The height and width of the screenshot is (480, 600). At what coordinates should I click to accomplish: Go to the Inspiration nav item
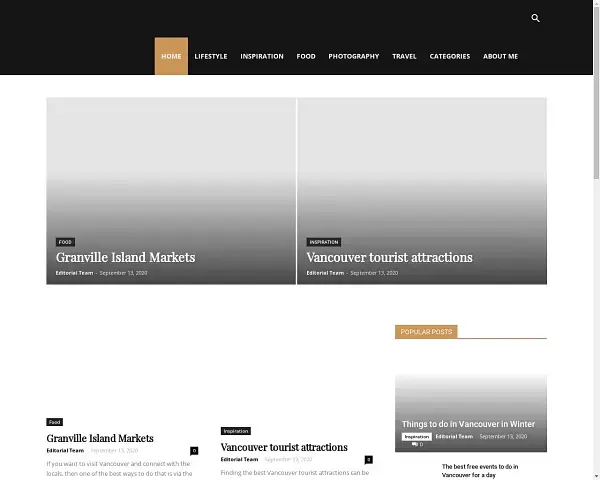pyautogui.click(x=262, y=56)
